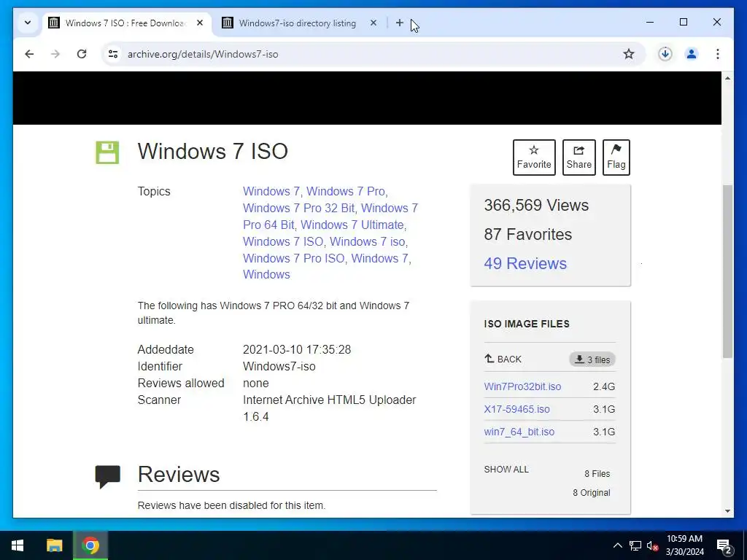This screenshot has width=747, height=560.
Task: Close the Windows 7 ISO tab
Action: pyautogui.click(x=200, y=23)
